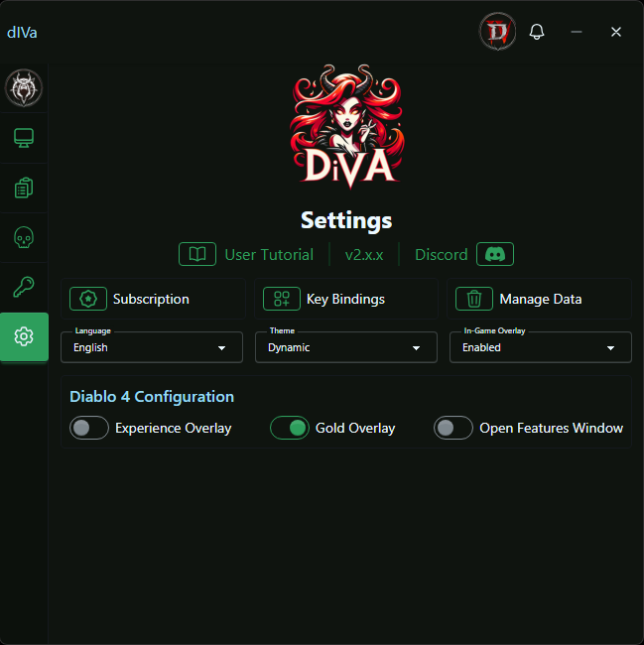Click the Settings page title
The image size is (644, 645).
346,220
